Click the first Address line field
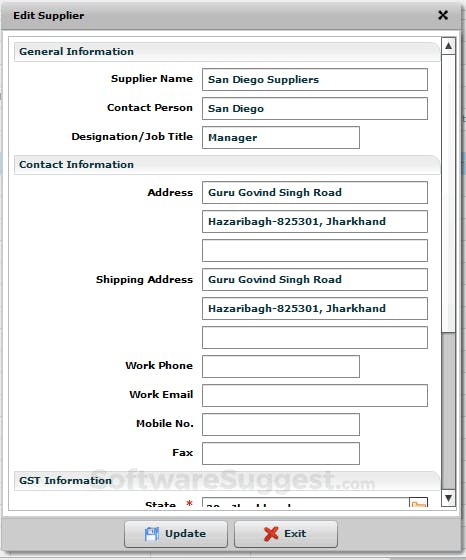Screen dimensions: 466x560 click(x=315, y=192)
